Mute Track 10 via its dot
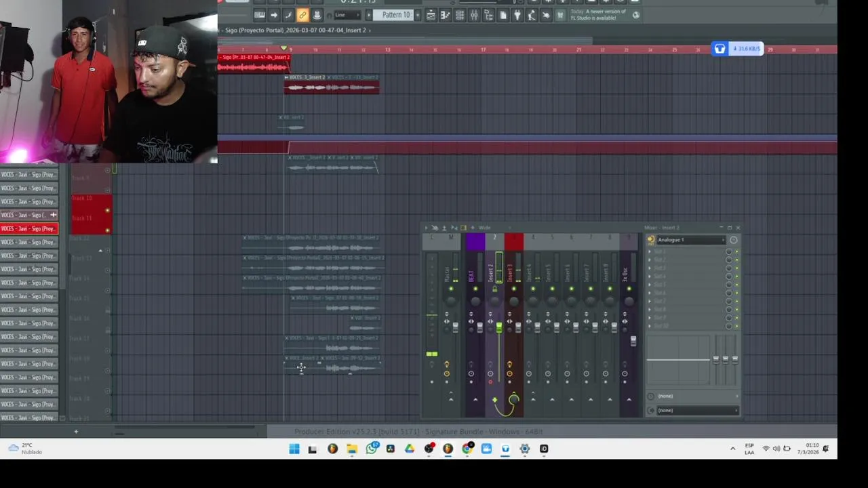This screenshot has width=868, height=488. 107,210
